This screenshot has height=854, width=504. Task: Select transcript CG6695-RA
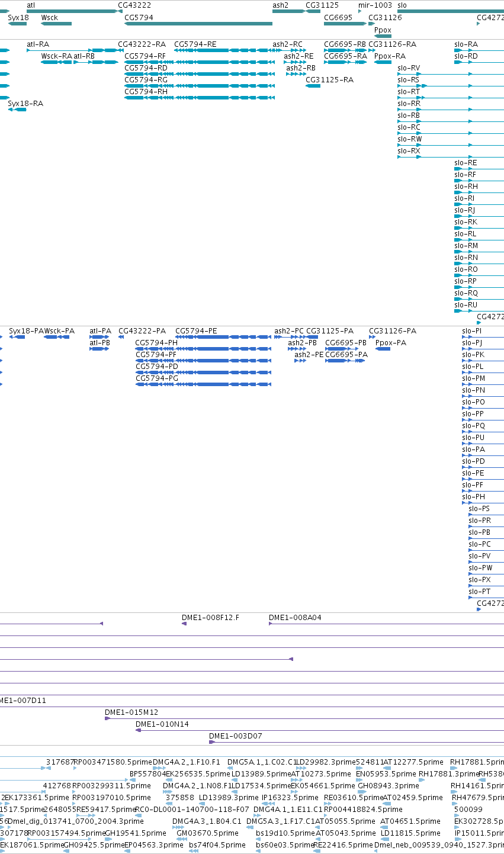[345, 56]
